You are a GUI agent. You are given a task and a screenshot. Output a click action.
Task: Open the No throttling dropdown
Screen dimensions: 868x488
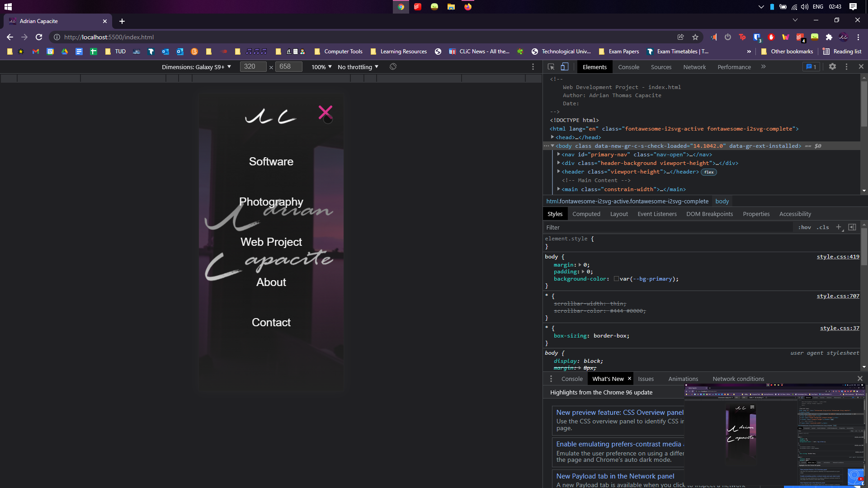tap(358, 67)
